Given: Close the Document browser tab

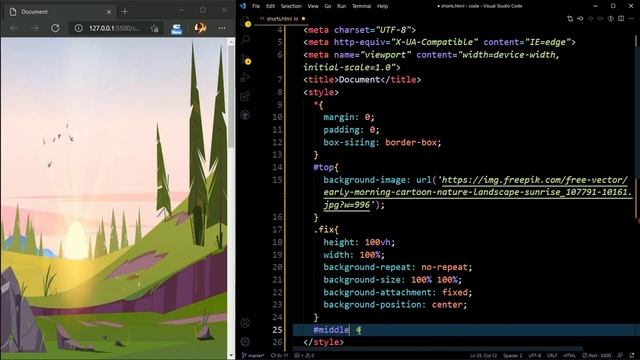Looking at the screenshot, I should (109, 12).
